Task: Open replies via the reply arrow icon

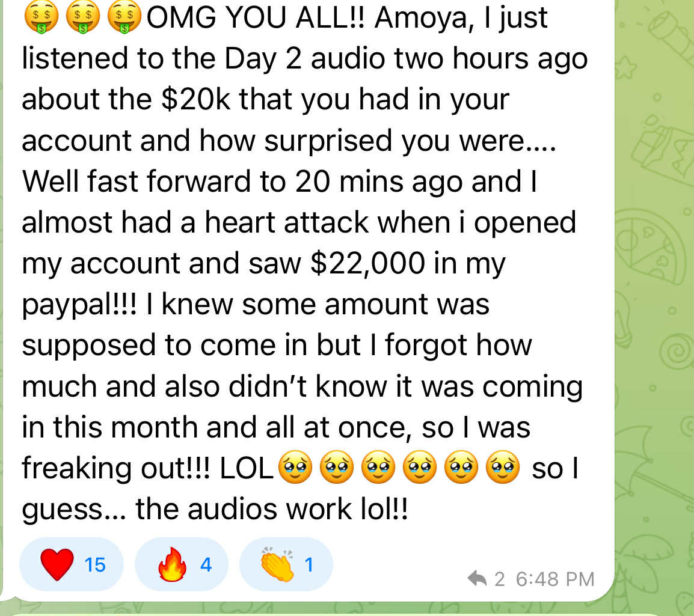Action: [x=477, y=578]
